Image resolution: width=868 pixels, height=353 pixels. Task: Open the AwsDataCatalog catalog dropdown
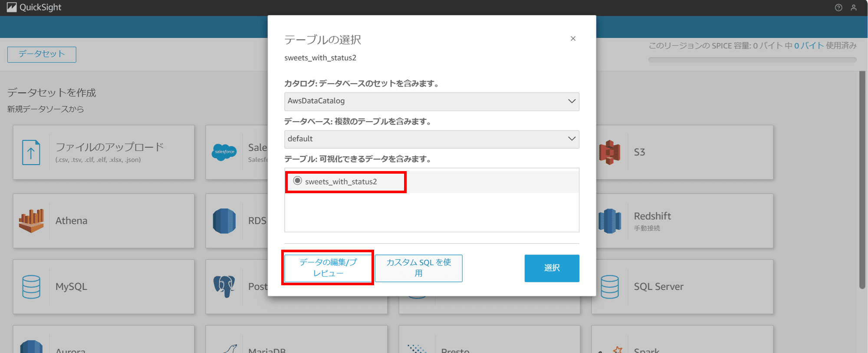(x=431, y=101)
